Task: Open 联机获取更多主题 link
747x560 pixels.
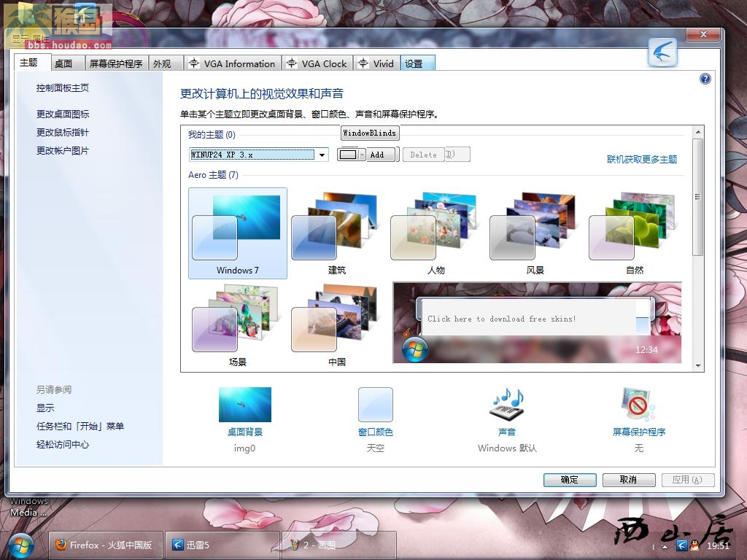Action: coord(642,159)
